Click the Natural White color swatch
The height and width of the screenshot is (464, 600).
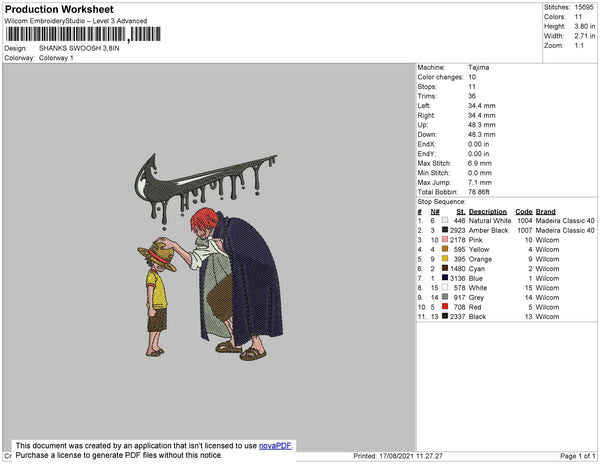pyautogui.click(x=445, y=220)
